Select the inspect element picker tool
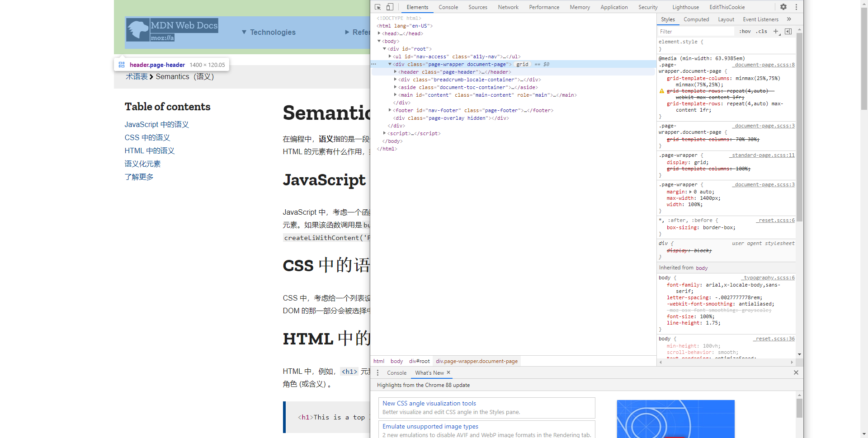 pos(377,7)
